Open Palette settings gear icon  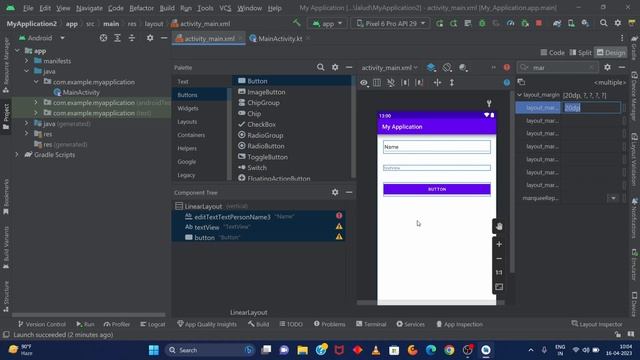click(335, 67)
